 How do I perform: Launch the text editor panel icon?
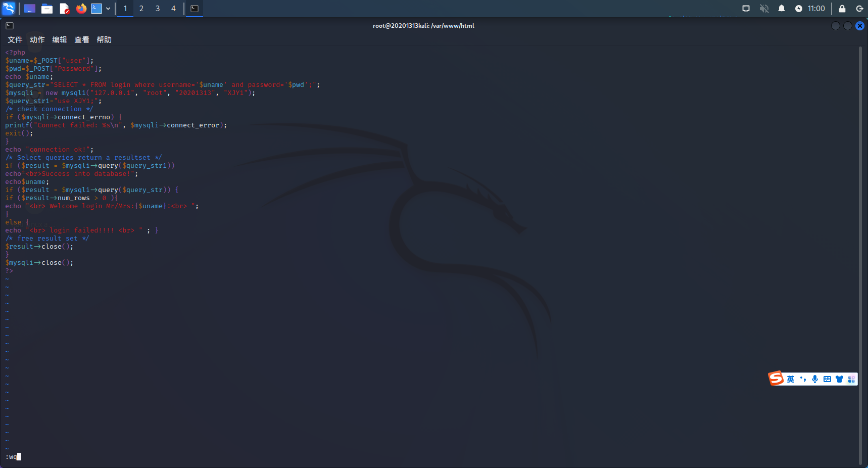tap(64, 9)
